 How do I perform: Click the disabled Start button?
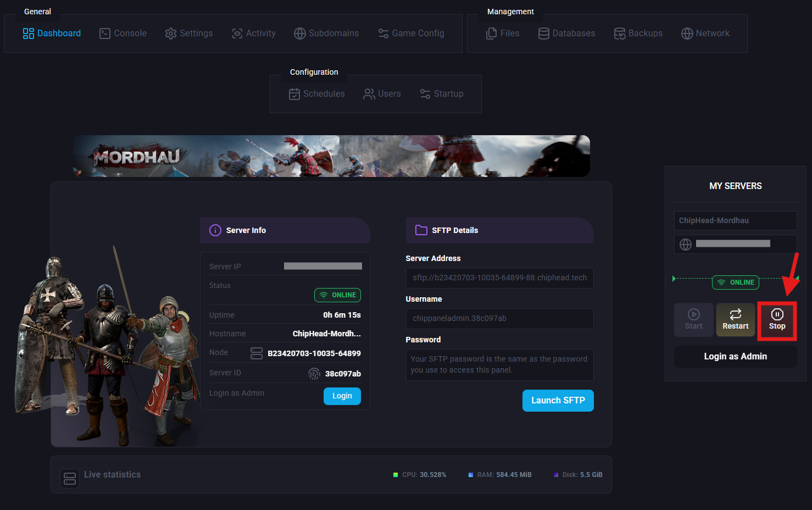tap(694, 320)
